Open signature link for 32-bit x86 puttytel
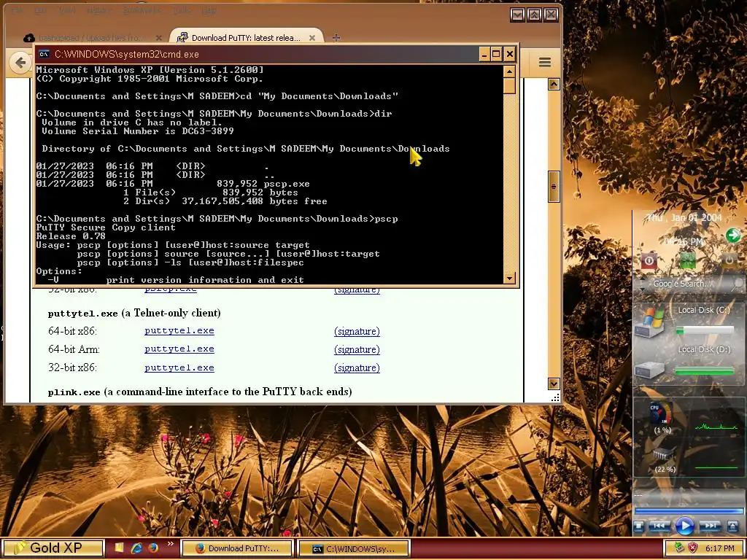Image resolution: width=747 pixels, height=560 pixels. pos(357,367)
